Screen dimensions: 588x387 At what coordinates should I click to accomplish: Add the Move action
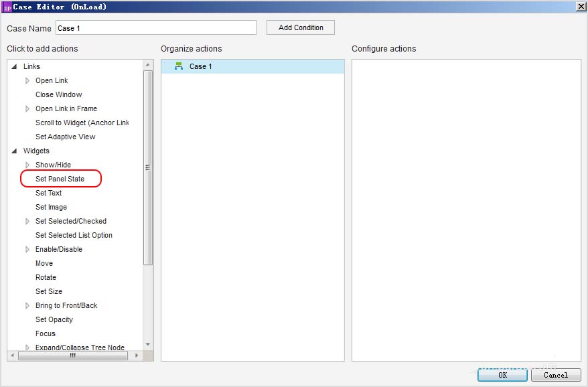(44, 263)
